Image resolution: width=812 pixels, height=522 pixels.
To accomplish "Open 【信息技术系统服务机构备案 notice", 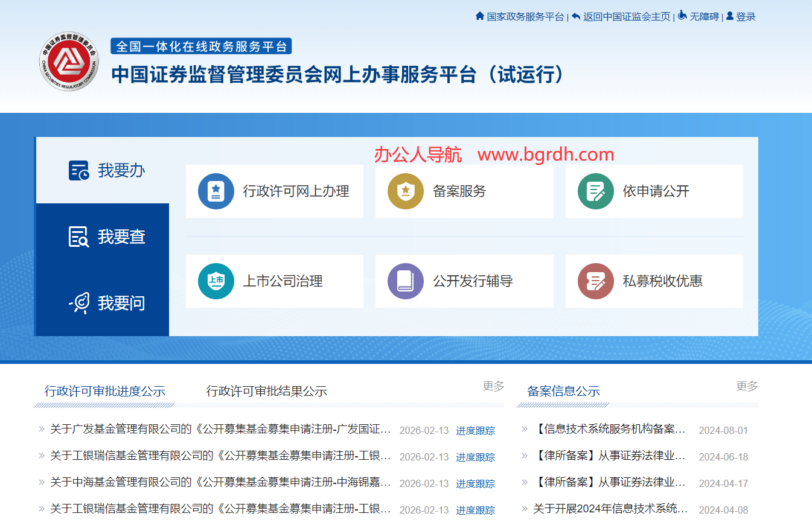I will [610, 430].
